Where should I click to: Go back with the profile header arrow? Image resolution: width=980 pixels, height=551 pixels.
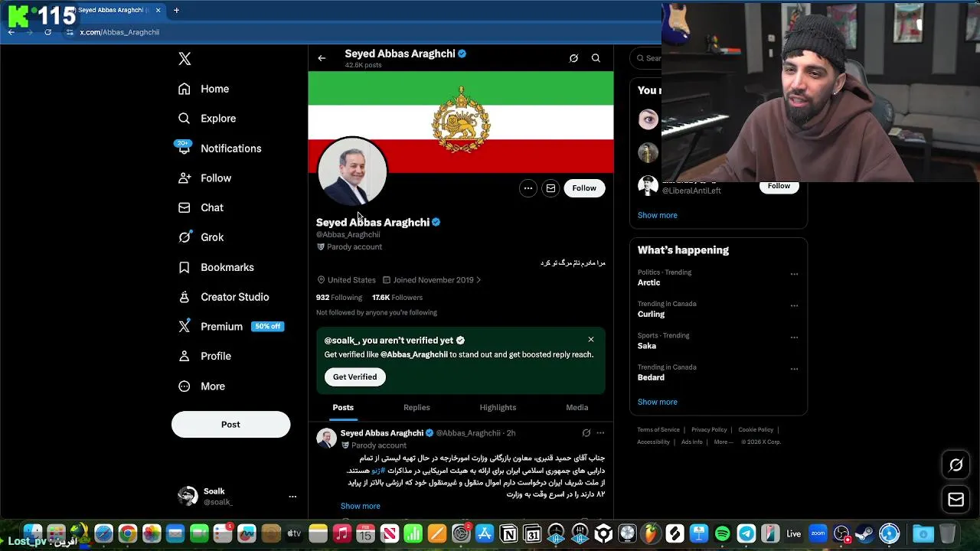point(322,58)
